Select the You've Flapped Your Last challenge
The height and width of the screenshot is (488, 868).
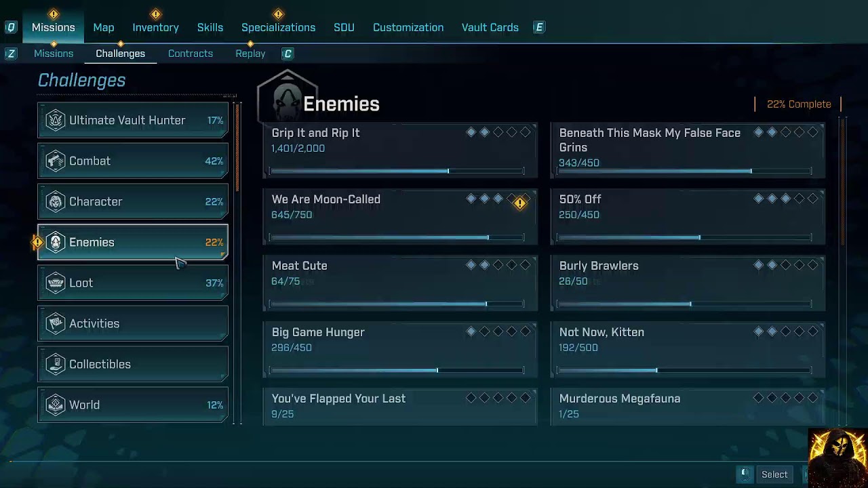400,407
